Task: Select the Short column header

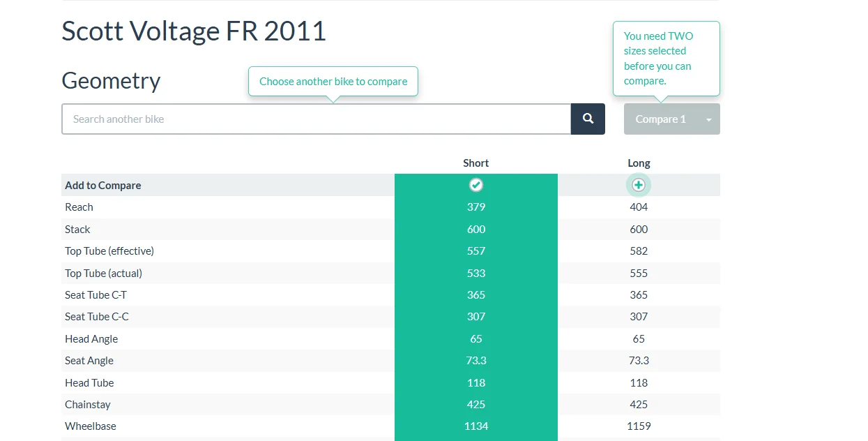Action: tap(476, 163)
